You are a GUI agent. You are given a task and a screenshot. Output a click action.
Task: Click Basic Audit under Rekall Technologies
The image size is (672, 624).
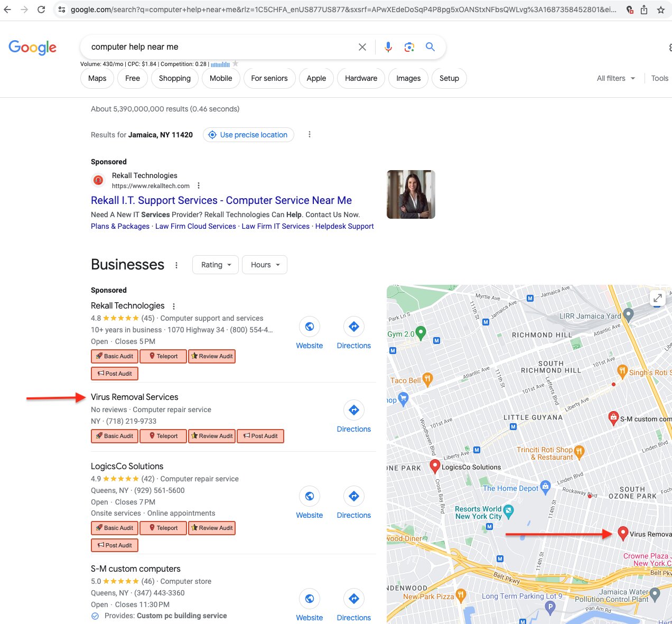tap(115, 356)
